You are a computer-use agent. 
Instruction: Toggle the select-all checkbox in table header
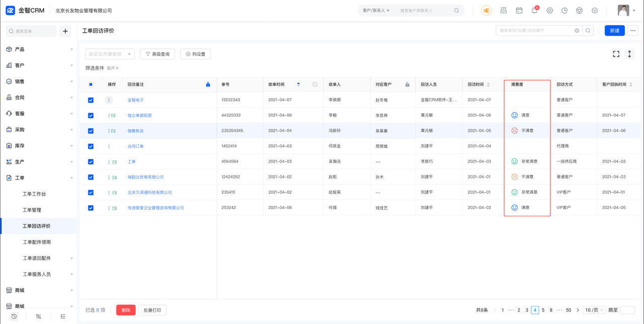tap(91, 85)
